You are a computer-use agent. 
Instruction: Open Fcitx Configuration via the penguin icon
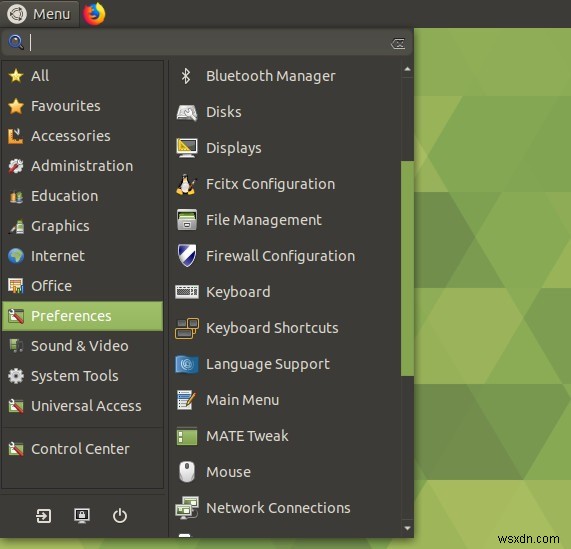(x=187, y=184)
